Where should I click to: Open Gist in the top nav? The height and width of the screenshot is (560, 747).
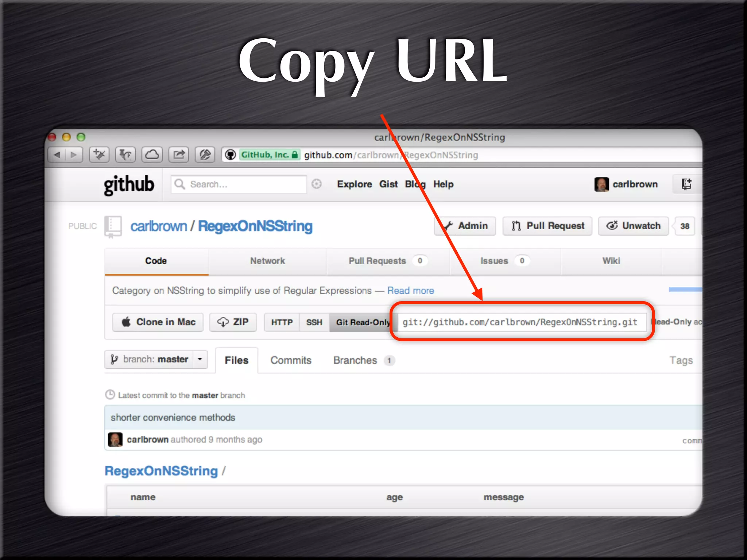(388, 184)
